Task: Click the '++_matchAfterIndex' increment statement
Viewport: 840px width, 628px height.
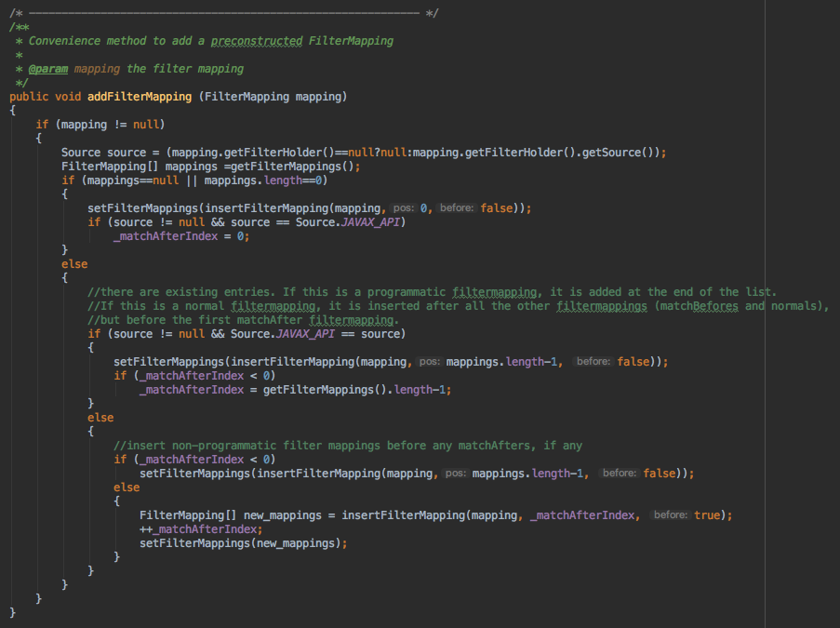Action: (199, 528)
